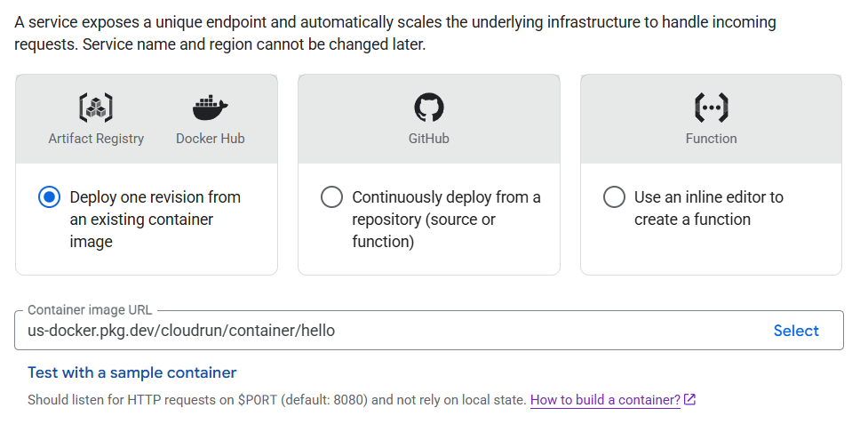This screenshot has height=424, width=868.
Task: Select radio for deploying one revision
Action: click(50, 197)
